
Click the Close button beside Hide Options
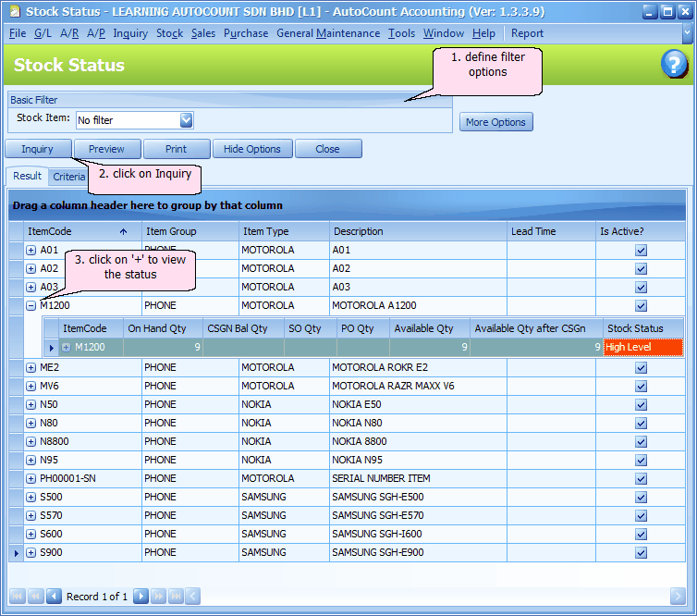point(328,149)
